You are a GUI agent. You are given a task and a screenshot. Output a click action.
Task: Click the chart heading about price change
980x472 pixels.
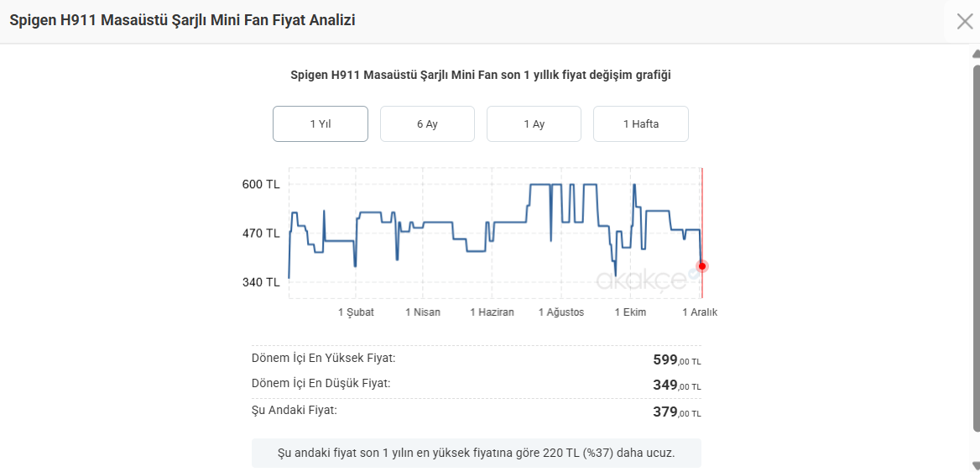(x=480, y=75)
